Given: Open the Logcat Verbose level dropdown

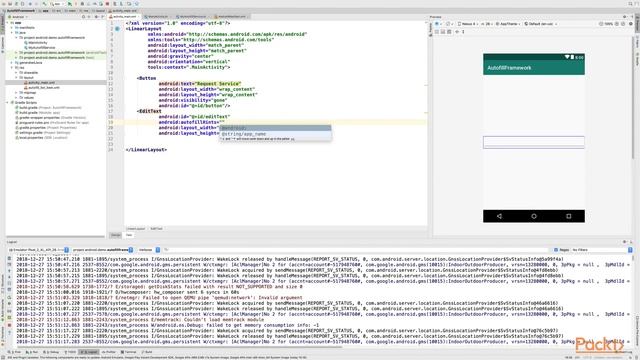Looking at the screenshot, I should click(149, 250).
